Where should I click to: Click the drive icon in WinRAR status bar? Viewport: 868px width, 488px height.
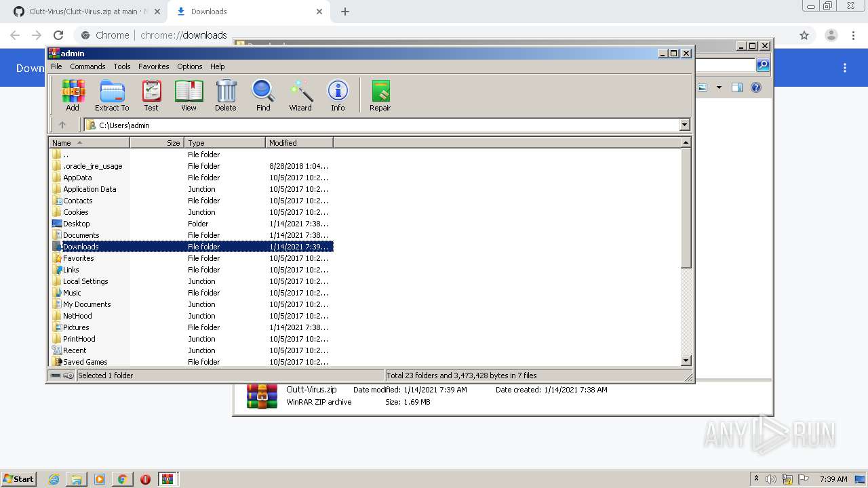[56, 375]
